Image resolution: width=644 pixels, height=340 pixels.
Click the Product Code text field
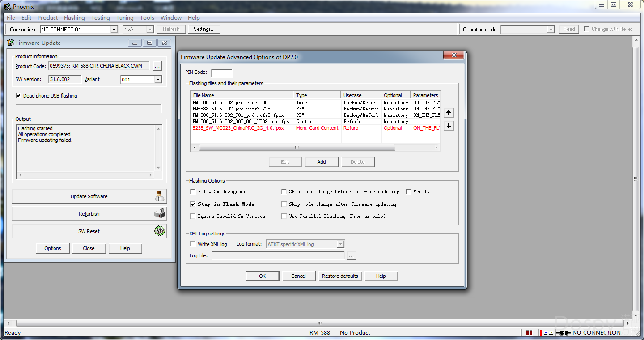[99, 66]
